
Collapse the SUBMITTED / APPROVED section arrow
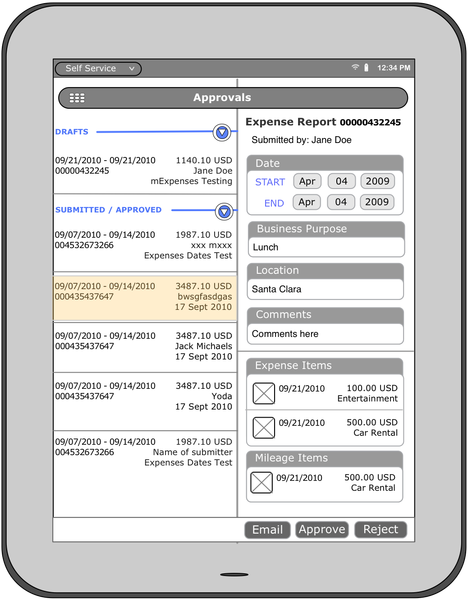(x=224, y=211)
